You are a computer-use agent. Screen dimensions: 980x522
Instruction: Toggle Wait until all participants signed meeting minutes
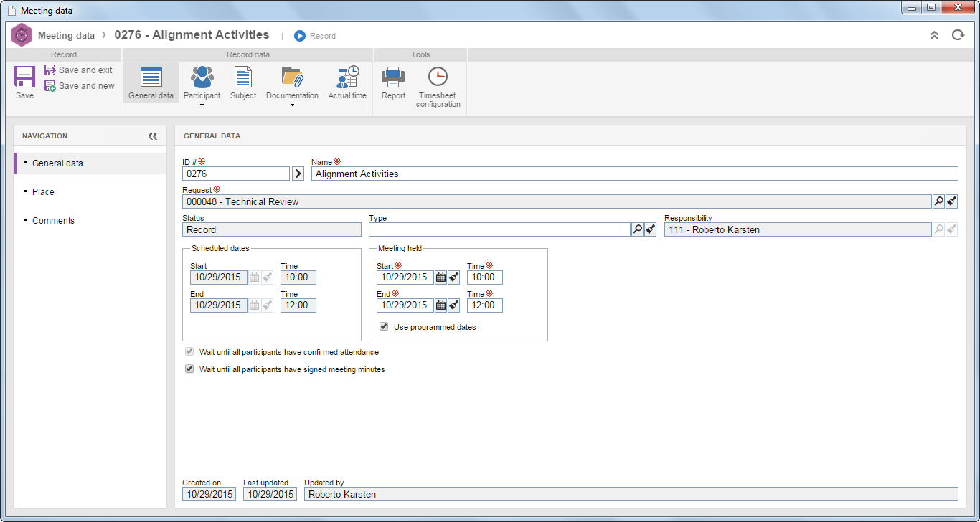[189, 369]
